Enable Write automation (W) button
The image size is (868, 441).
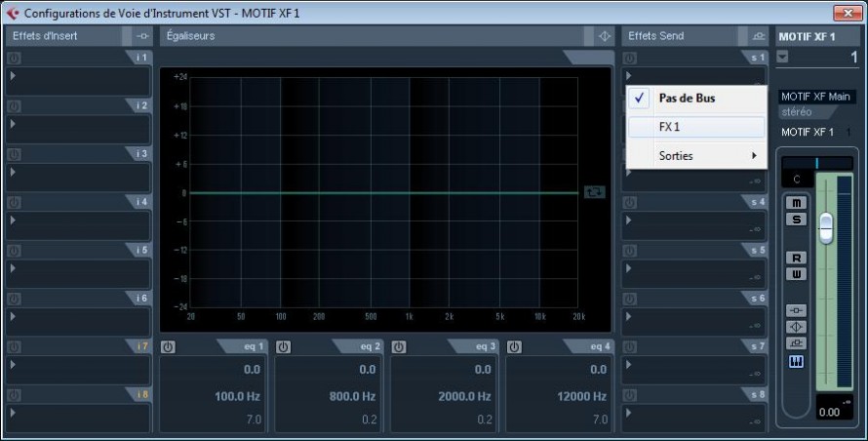point(797,274)
